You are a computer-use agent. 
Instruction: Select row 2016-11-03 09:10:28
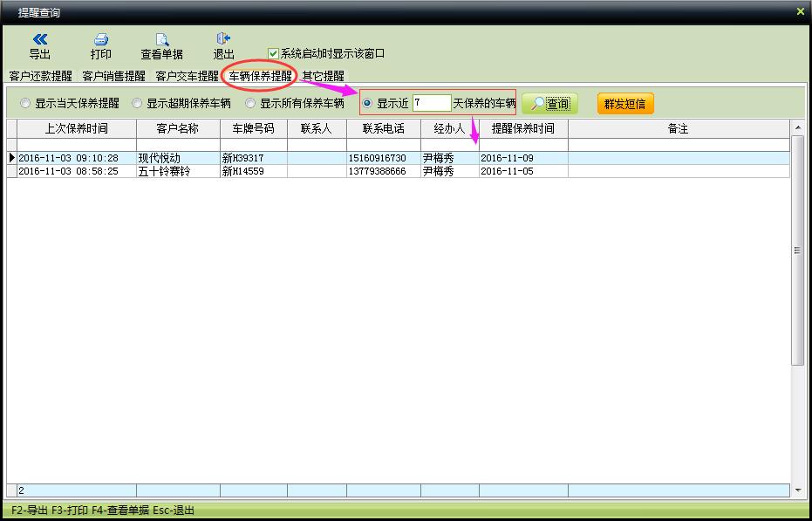click(x=399, y=158)
